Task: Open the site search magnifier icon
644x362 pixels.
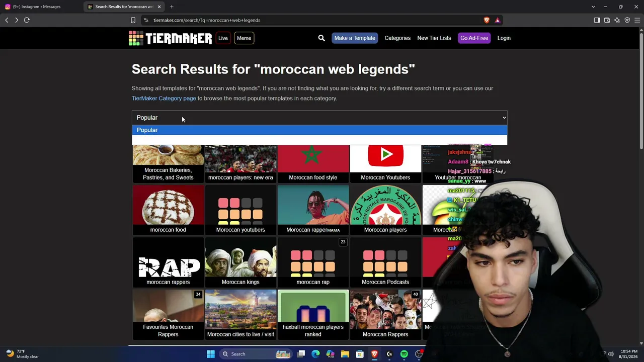Action: click(321, 38)
